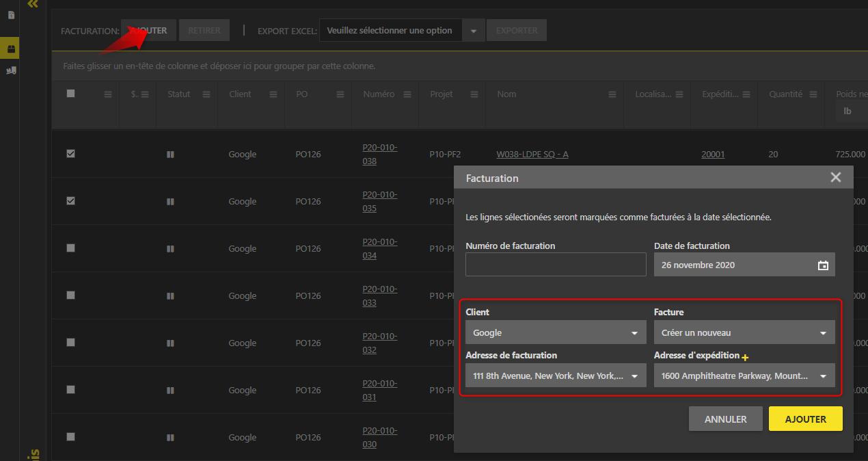Collapse sidebar with double chevron icon
Image resolution: width=868 pixels, height=461 pixels.
(x=32, y=4)
